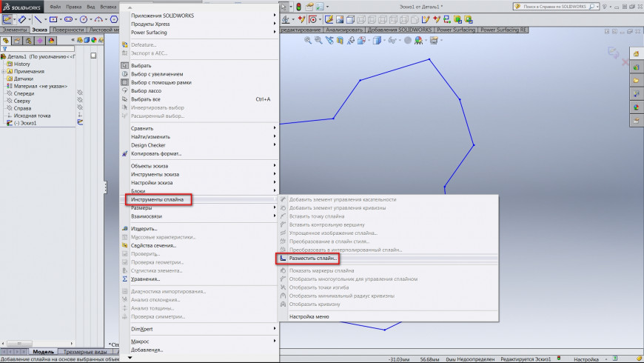
Task: Choose Разместить сплайн menu item
Action: click(x=313, y=258)
